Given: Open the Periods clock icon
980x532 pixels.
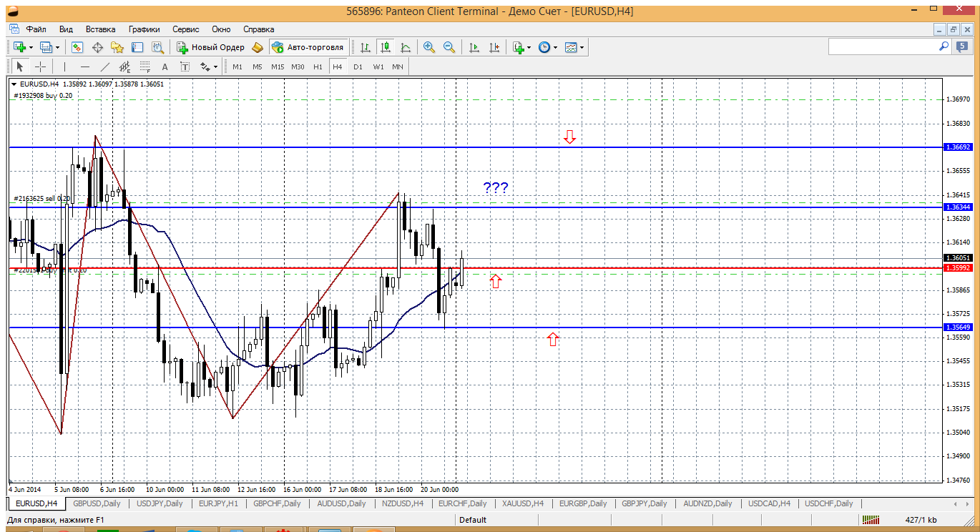Looking at the screenshot, I should point(544,47).
